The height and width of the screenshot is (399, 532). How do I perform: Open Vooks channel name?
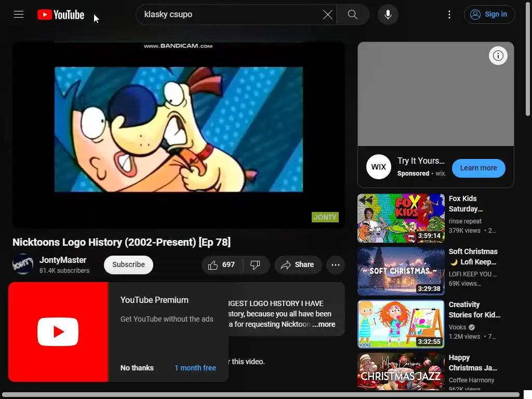pyautogui.click(x=457, y=327)
